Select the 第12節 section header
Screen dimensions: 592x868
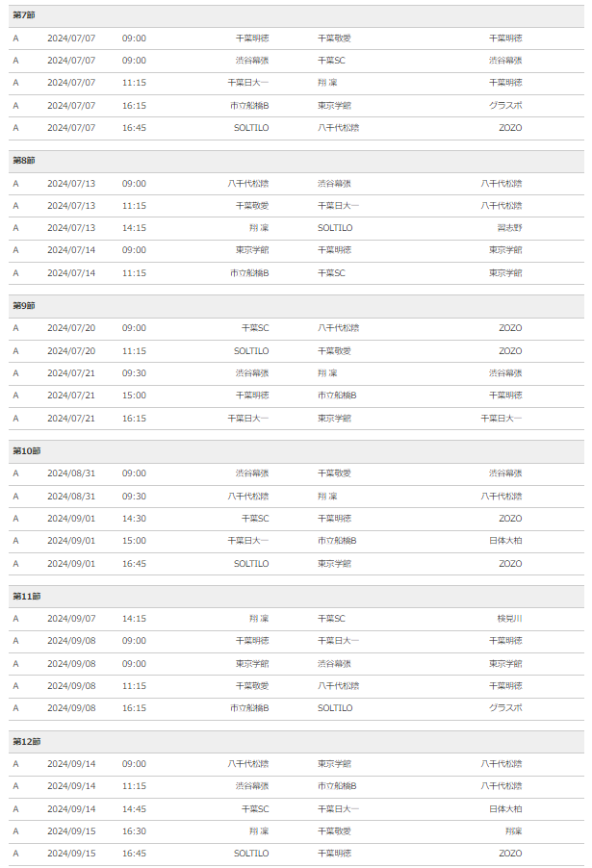click(x=296, y=742)
